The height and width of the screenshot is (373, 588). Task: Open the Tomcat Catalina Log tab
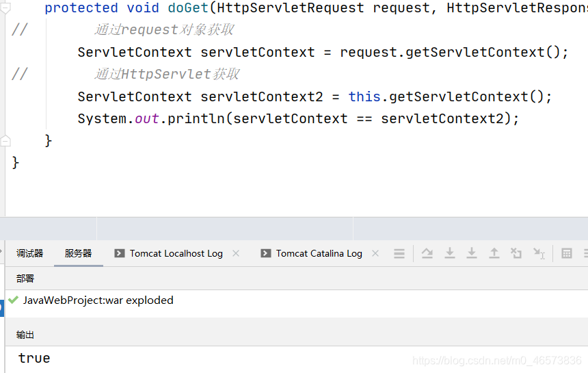[x=319, y=254]
